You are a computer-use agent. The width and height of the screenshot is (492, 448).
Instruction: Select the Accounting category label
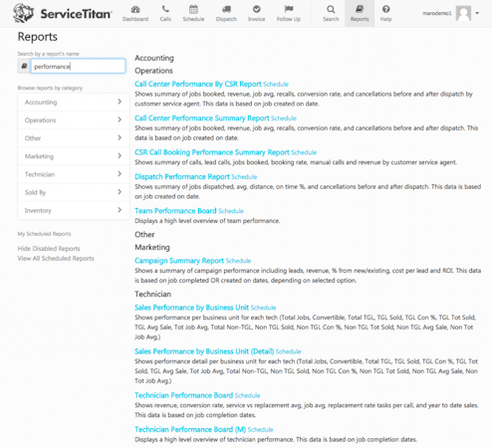41,103
